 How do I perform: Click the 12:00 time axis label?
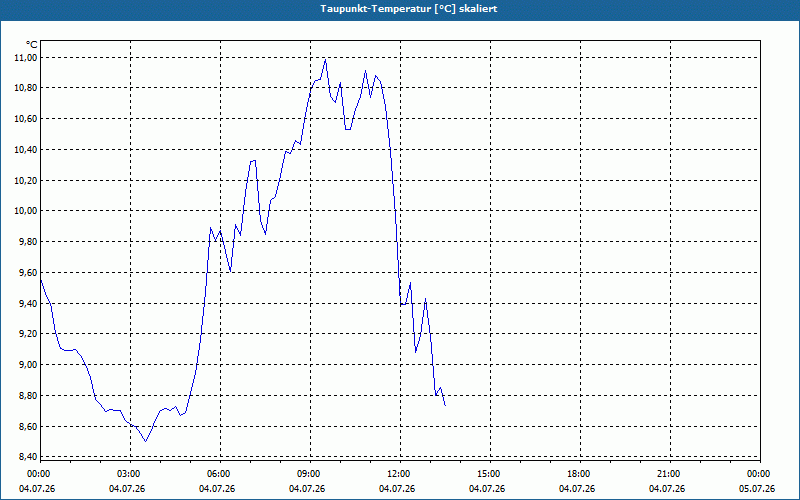[x=400, y=474]
